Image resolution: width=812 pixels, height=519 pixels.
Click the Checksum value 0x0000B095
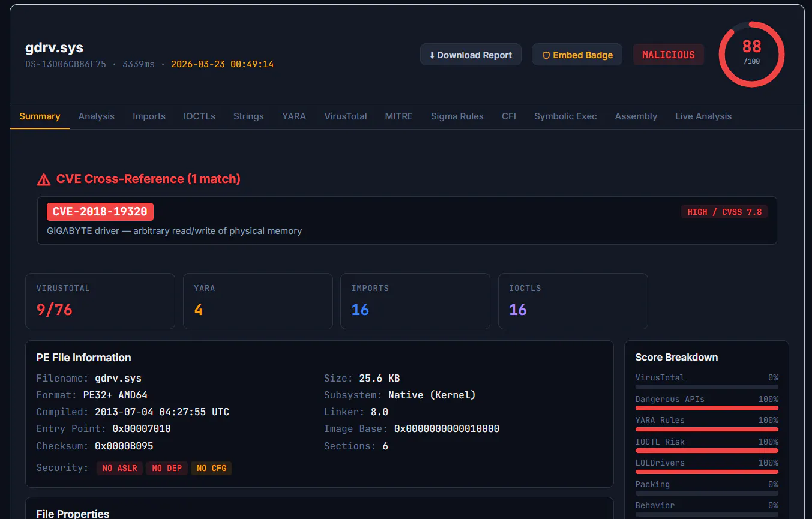[x=124, y=446]
